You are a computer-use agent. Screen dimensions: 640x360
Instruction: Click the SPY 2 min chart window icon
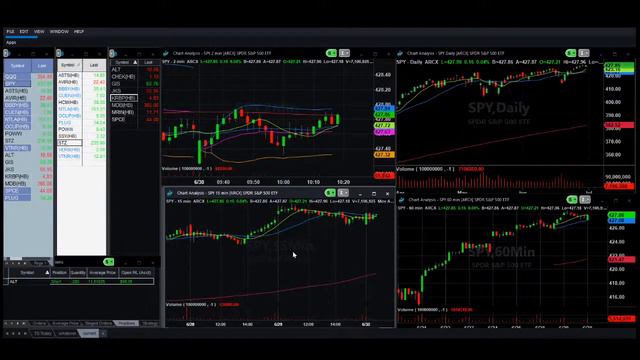(165, 53)
